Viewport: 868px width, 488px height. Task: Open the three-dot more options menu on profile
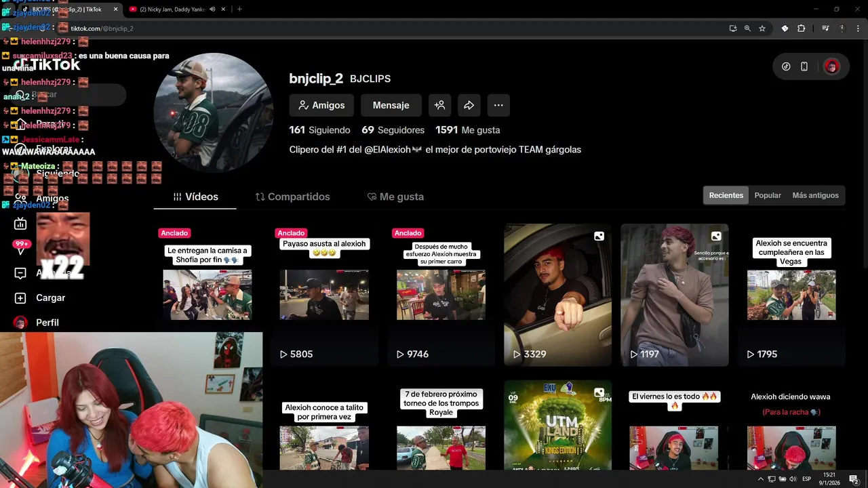point(498,105)
